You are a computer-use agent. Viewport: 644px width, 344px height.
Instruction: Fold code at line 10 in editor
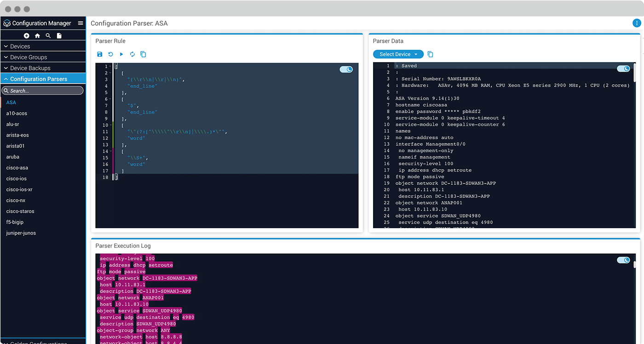(x=111, y=125)
